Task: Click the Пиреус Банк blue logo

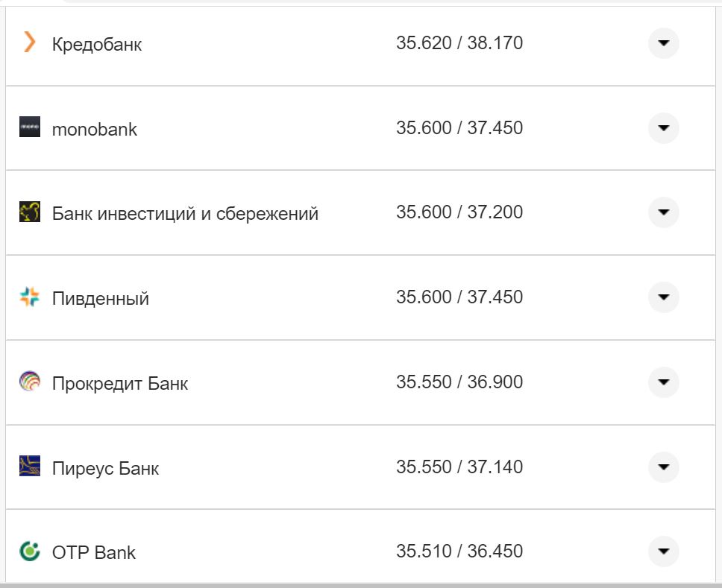Action: click(x=30, y=467)
